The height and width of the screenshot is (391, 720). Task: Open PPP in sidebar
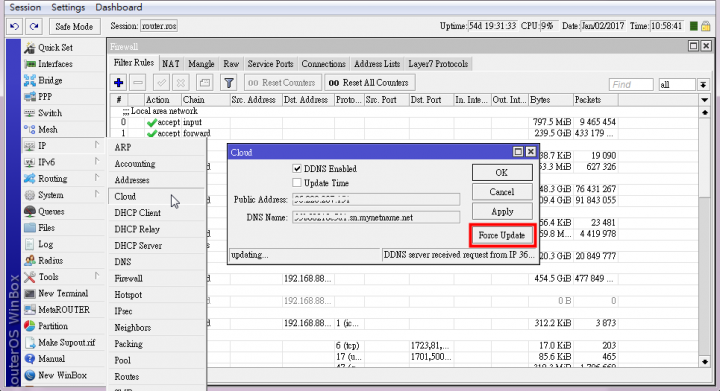45,97
